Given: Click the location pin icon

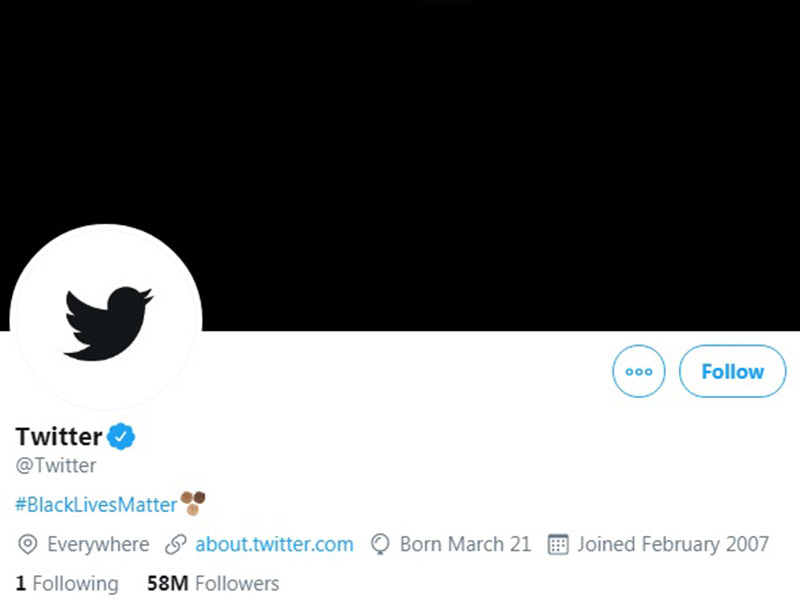Looking at the screenshot, I should point(28,544).
